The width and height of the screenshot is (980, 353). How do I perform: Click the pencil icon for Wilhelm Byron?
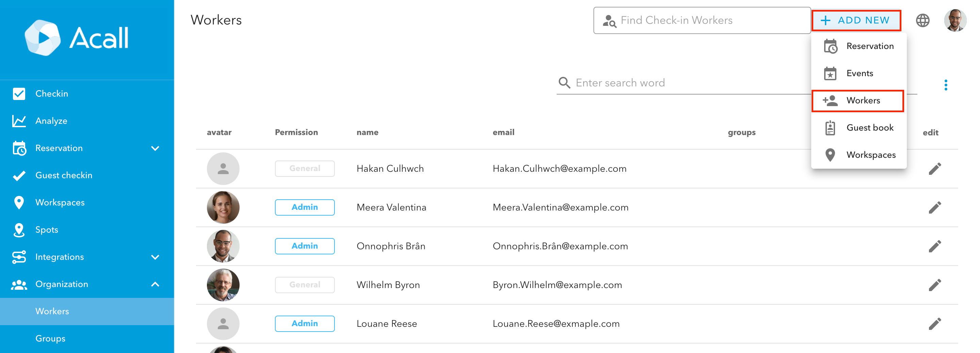pos(934,285)
